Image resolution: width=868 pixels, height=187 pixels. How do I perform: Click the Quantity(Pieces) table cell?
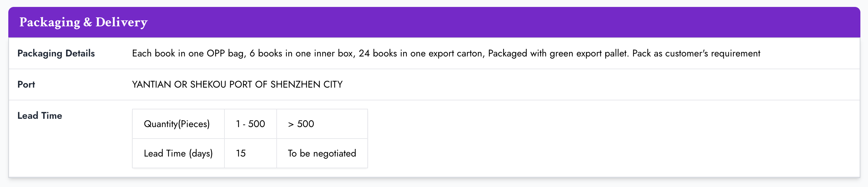click(177, 124)
